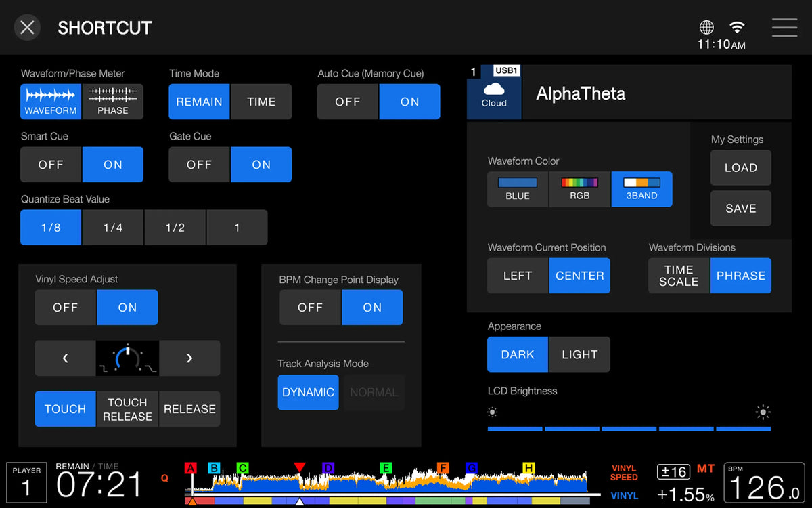Tap the ±16 tempo range indicator
The image size is (812, 508).
pos(673,471)
